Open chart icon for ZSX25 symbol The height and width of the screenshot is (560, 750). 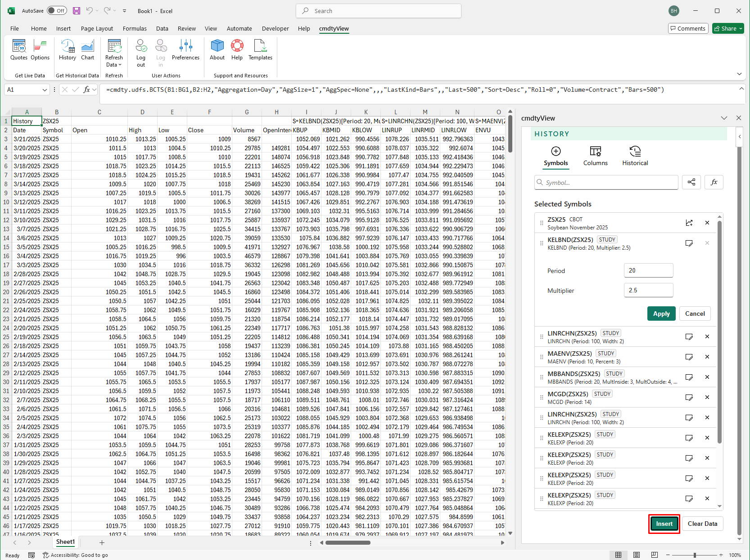[x=689, y=223]
